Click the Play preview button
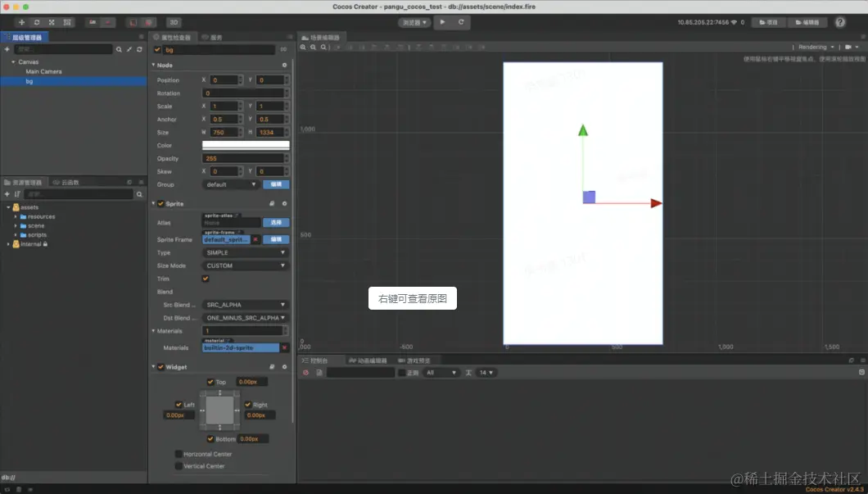This screenshot has height=494, width=868. click(443, 22)
